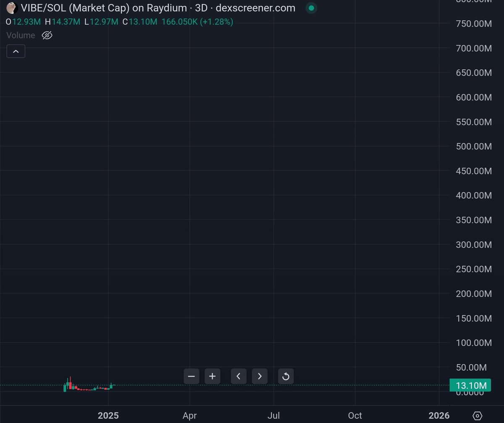Click the VIBE token avatar icon

pyautogui.click(x=12, y=8)
